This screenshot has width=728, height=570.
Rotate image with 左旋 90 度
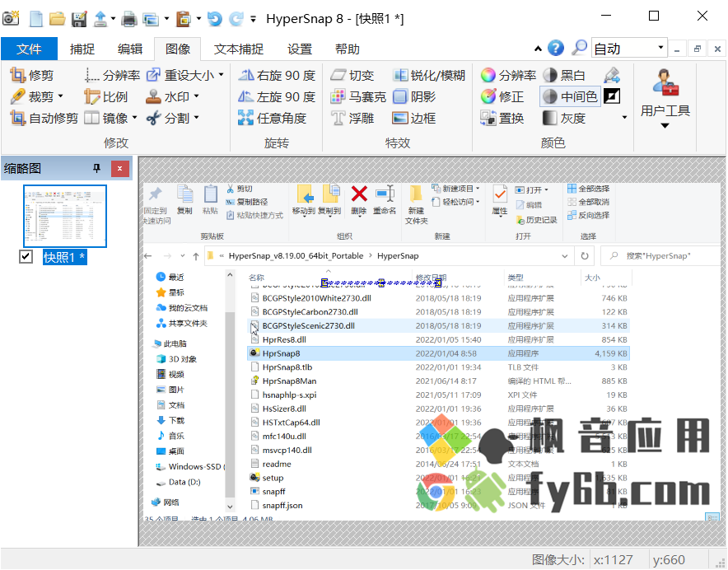[x=277, y=97]
